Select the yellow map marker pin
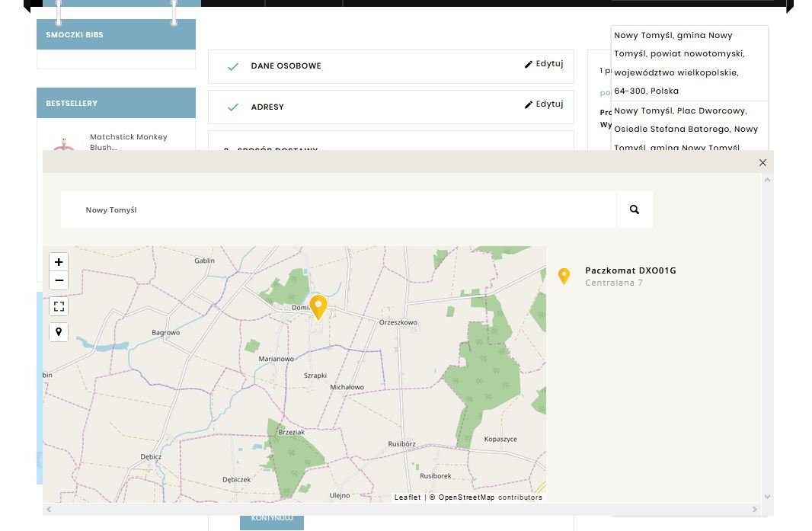Viewport: 812px width, 531px height. pos(318,306)
